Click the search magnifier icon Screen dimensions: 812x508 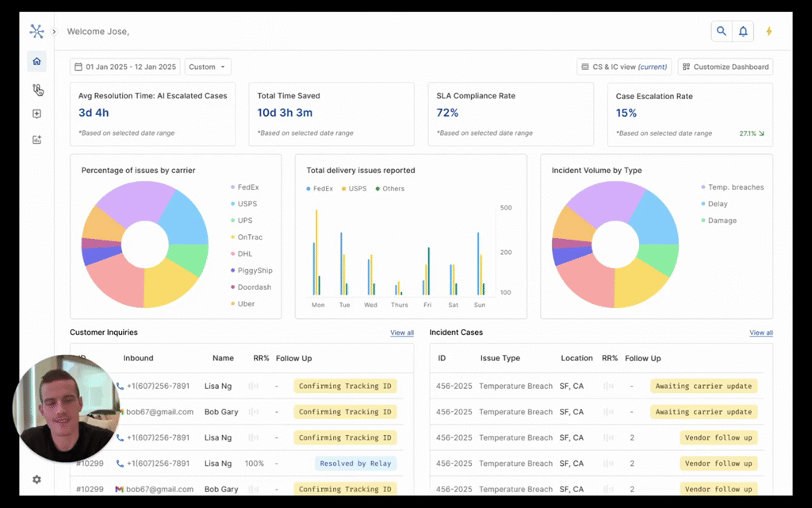[x=722, y=31]
